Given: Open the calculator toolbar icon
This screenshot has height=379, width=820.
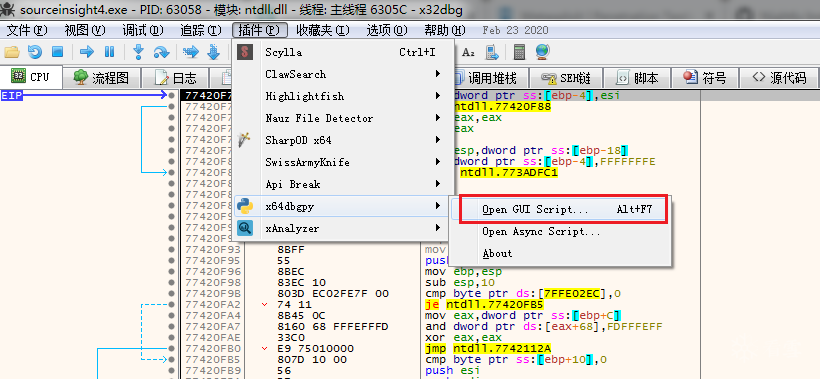Looking at the screenshot, I should tap(519, 52).
